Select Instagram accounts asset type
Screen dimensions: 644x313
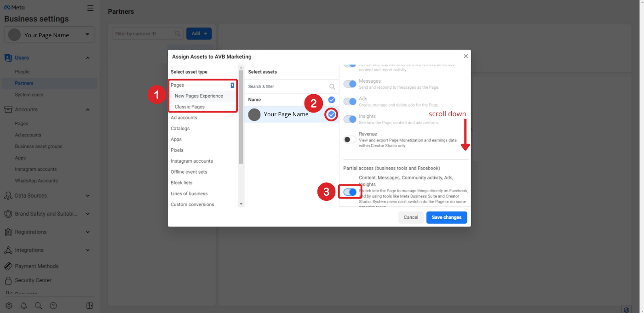(192, 161)
